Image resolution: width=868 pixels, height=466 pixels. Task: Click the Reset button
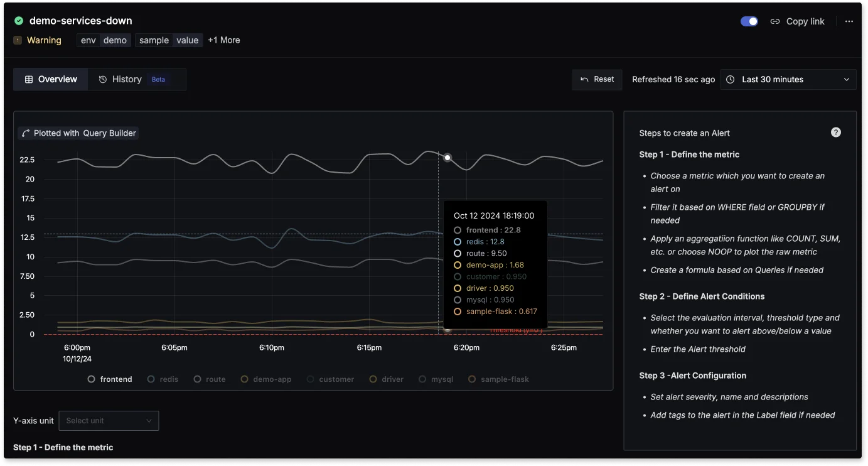[597, 79]
